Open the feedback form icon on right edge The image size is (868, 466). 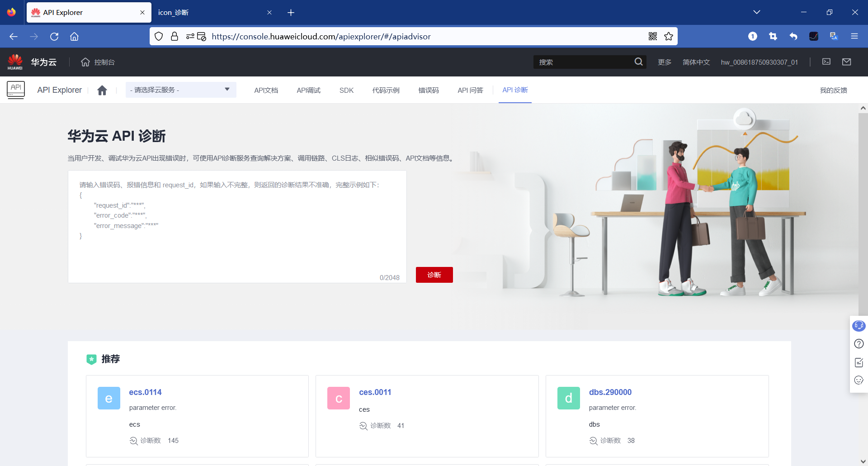point(859,362)
